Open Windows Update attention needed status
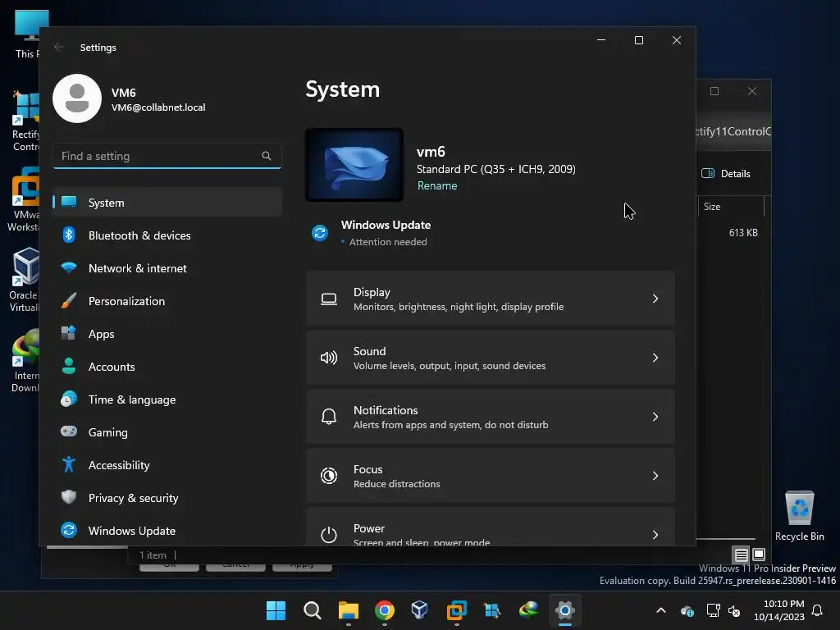This screenshot has width=840, height=630. (372, 233)
